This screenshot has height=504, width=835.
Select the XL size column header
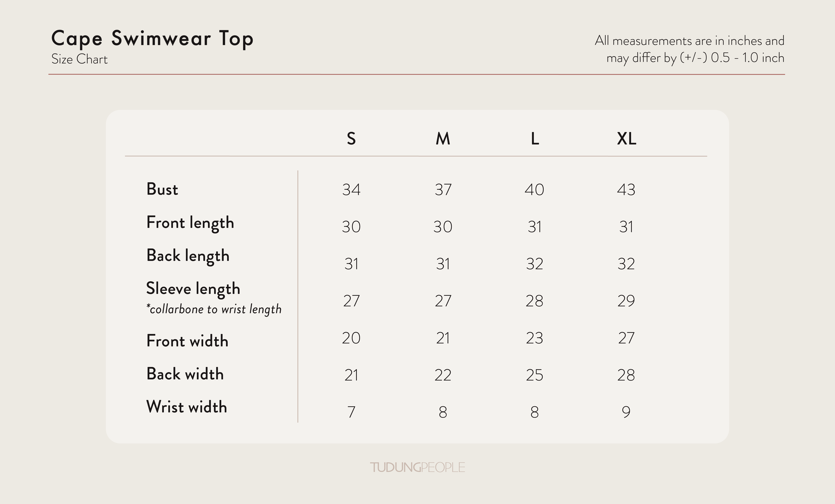tap(627, 139)
